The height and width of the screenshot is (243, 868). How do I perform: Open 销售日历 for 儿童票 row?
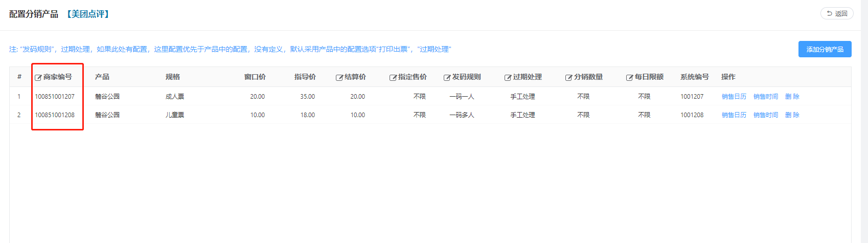(734, 115)
